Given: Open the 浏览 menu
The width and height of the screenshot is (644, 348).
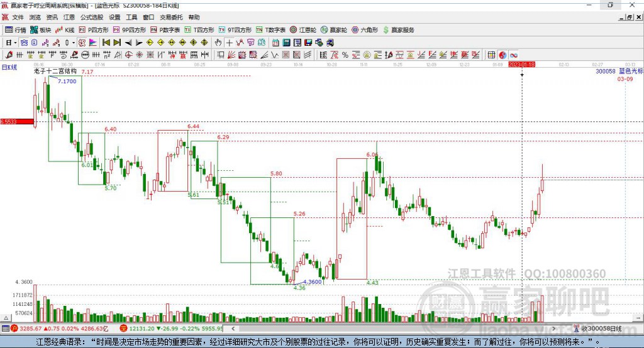Looking at the screenshot, I should [x=35, y=17].
